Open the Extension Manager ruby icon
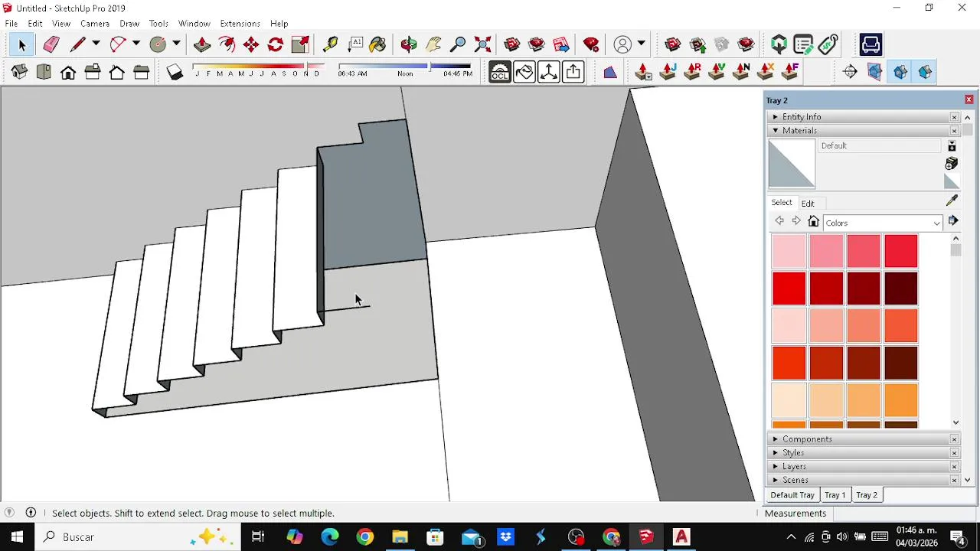The height and width of the screenshot is (551, 980). click(x=591, y=45)
